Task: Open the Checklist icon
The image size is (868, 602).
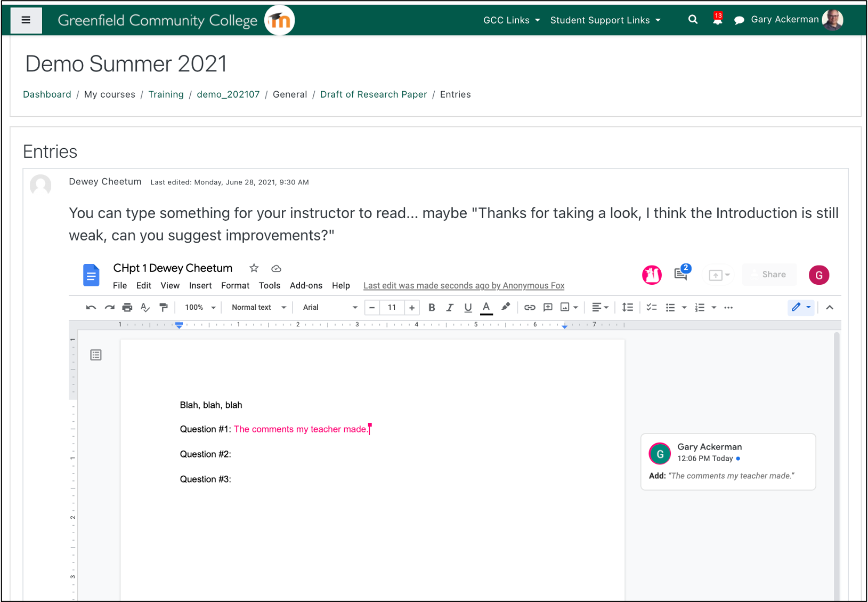Action: pos(651,307)
